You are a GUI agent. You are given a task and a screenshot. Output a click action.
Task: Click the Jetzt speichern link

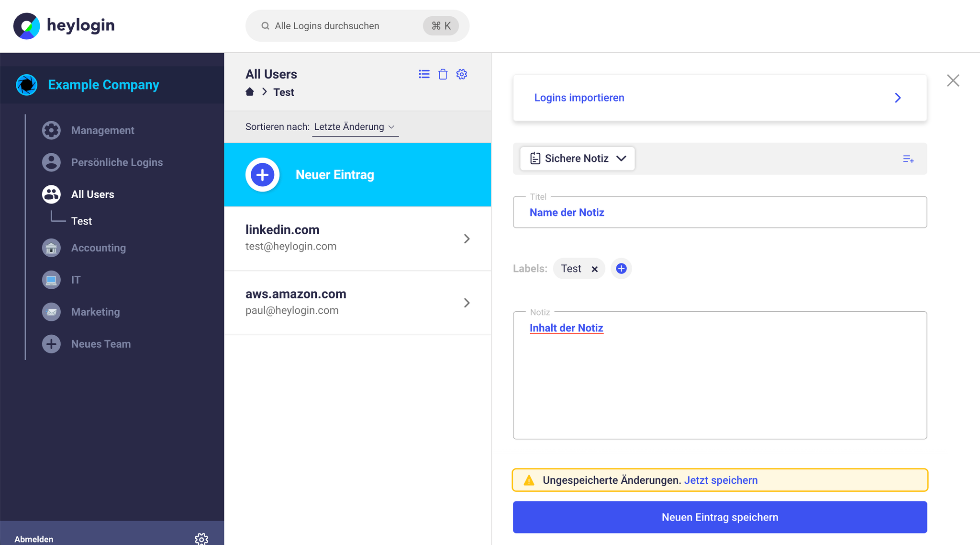pyautogui.click(x=721, y=480)
